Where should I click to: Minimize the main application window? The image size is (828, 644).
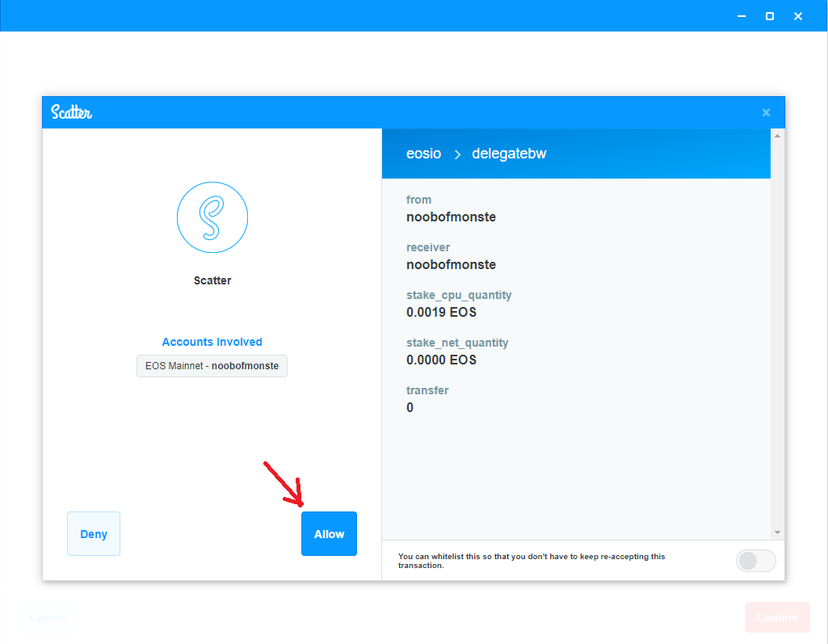[742, 16]
